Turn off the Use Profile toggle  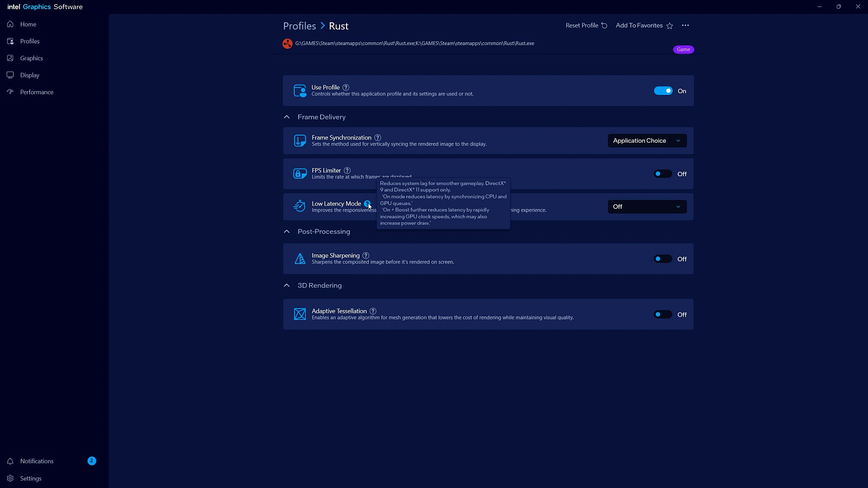pyautogui.click(x=663, y=91)
